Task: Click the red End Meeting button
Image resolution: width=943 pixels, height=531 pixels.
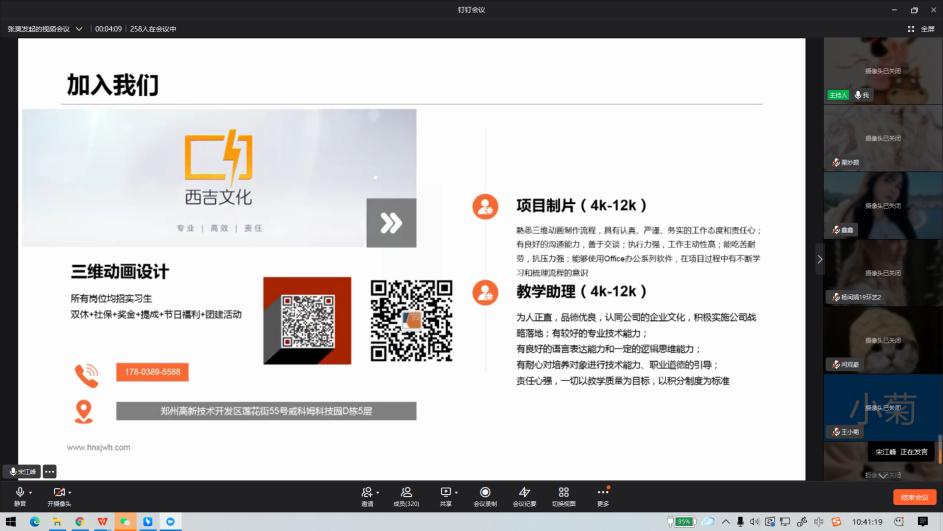Action: tap(914, 497)
